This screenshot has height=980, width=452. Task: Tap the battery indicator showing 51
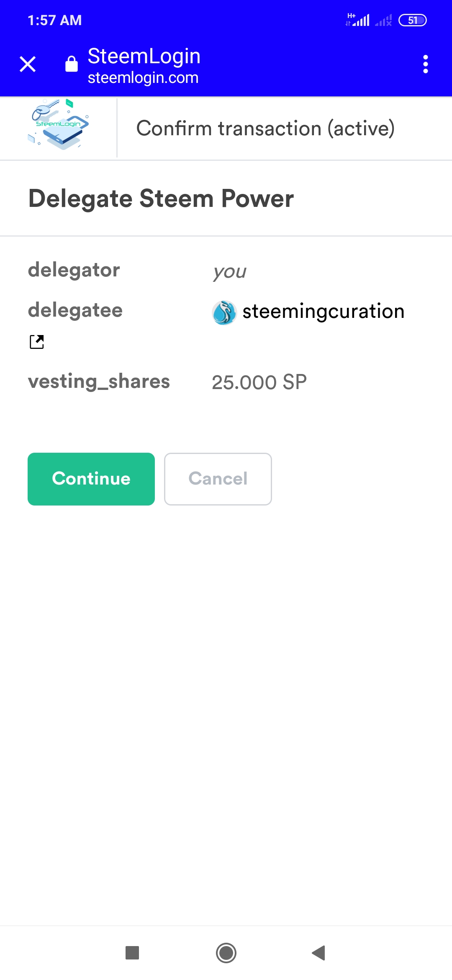coord(412,20)
